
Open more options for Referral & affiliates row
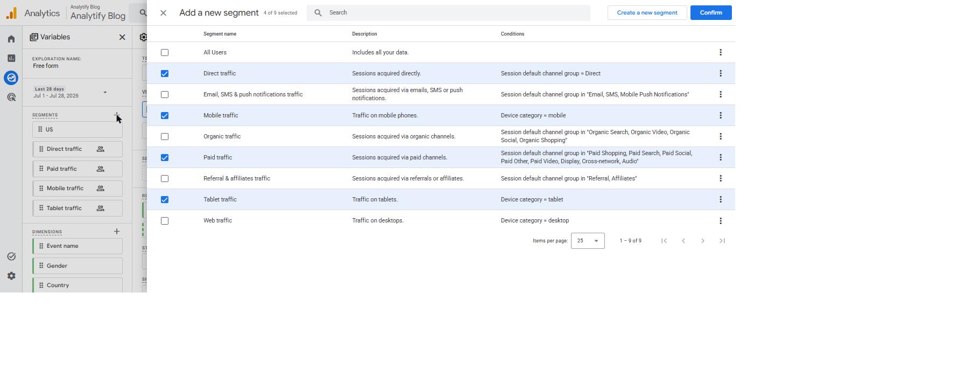[x=721, y=178]
